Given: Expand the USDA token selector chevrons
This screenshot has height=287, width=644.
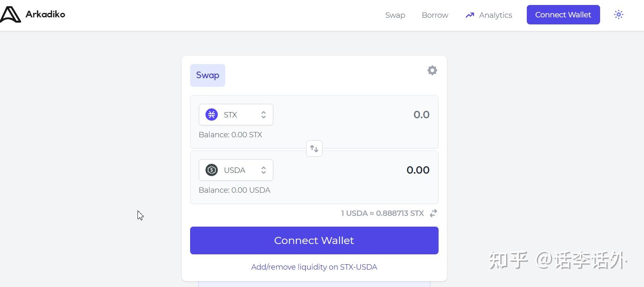Looking at the screenshot, I should pos(263,170).
